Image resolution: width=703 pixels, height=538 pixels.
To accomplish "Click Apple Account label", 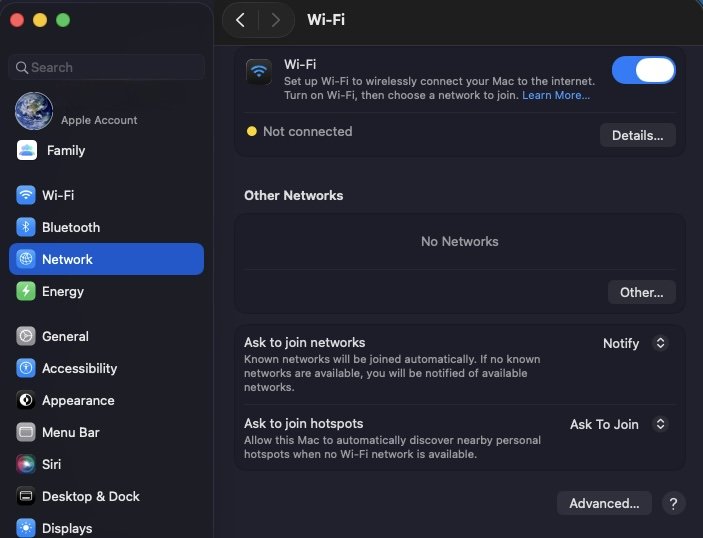I will 99,120.
